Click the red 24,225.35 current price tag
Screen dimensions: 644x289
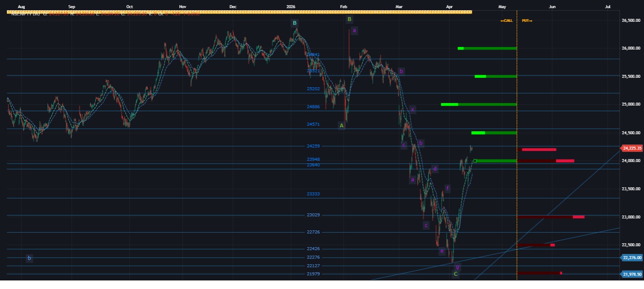coord(632,148)
